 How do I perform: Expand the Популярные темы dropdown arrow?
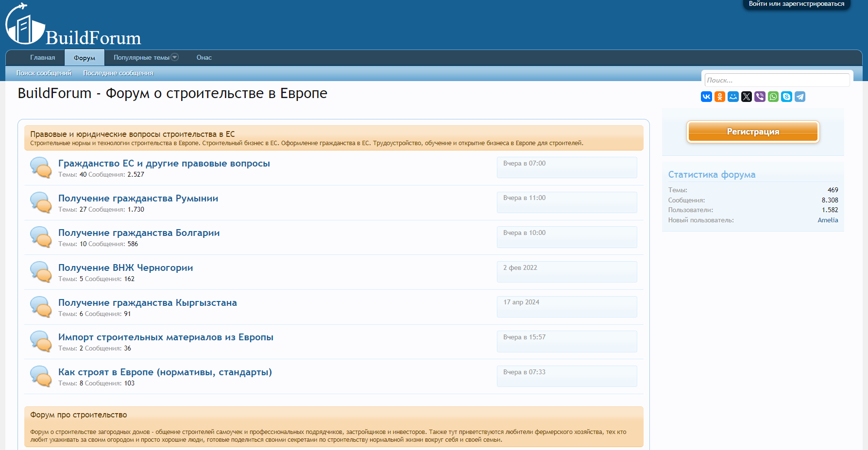point(175,57)
